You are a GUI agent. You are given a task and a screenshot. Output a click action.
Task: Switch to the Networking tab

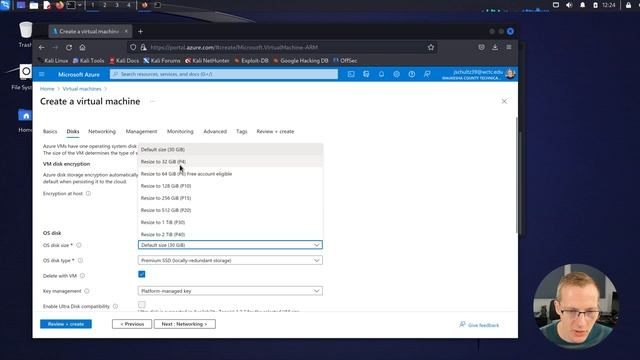pyautogui.click(x=102, y=131)
